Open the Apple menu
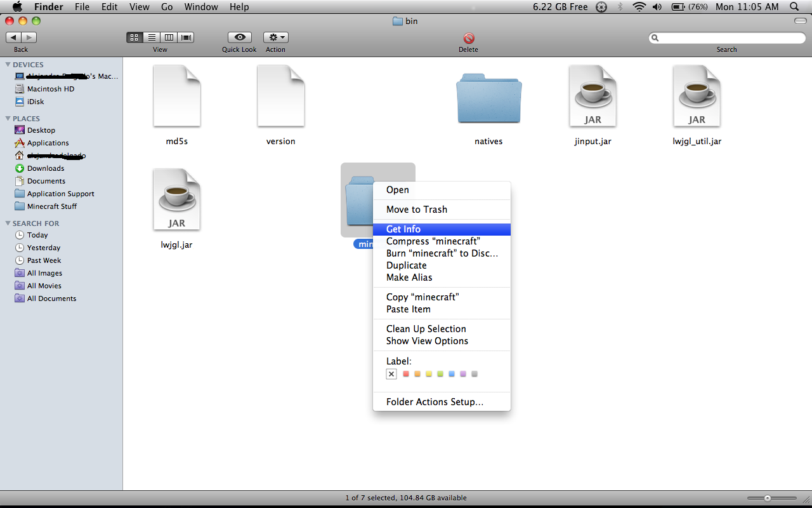 pos(17,7)
